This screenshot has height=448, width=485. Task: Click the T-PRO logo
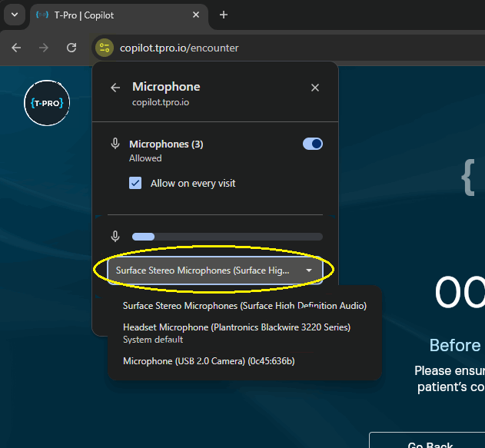click(47, 102)
